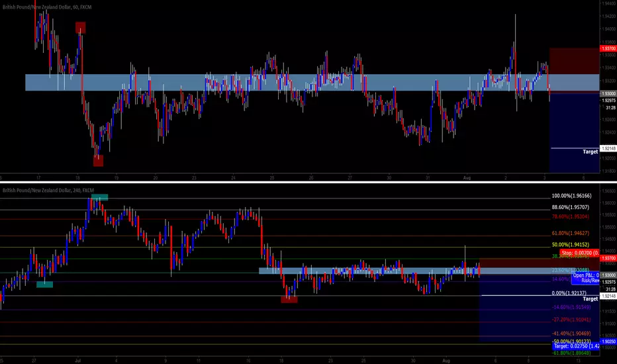This screenshot has width=617, height=364.
Task: Click the blue Target: 0.02750 label
Action: point(576,346)
